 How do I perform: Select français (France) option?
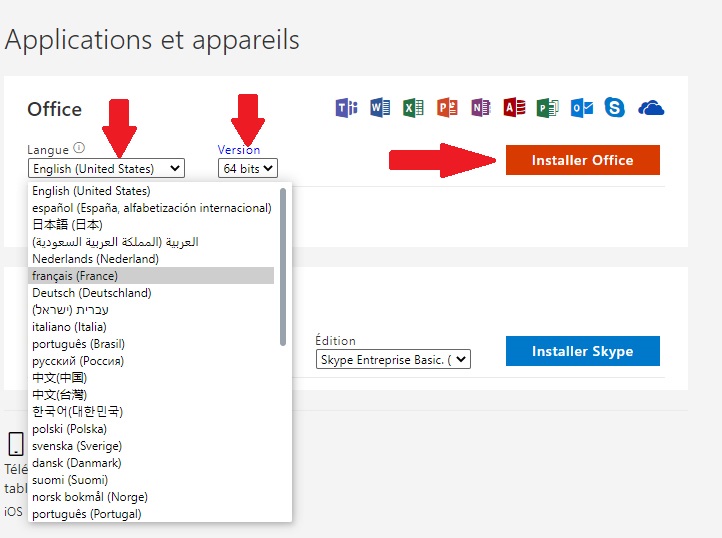click(x=153, y=275)
